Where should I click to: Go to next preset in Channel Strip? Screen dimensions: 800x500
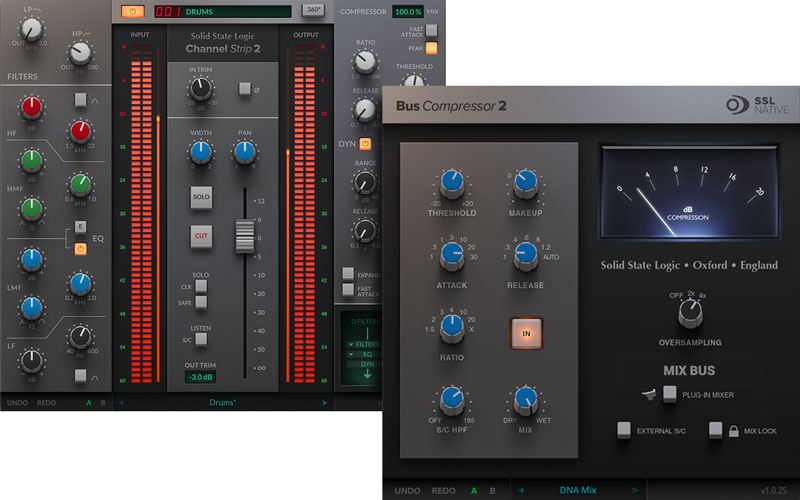point(324,403)
